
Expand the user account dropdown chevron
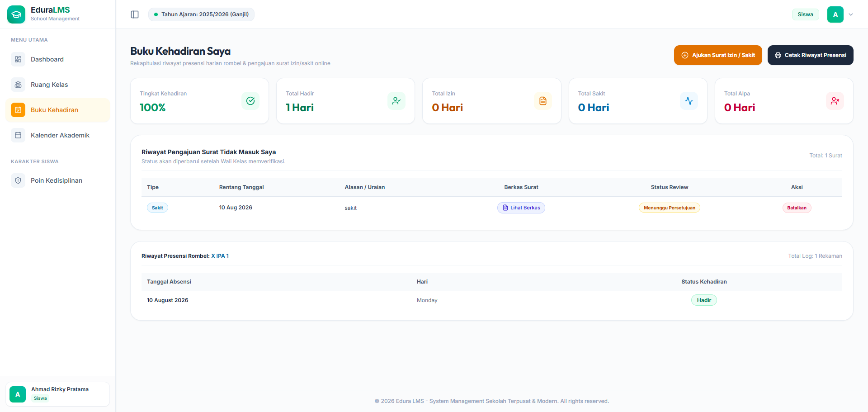click(851, 14)
